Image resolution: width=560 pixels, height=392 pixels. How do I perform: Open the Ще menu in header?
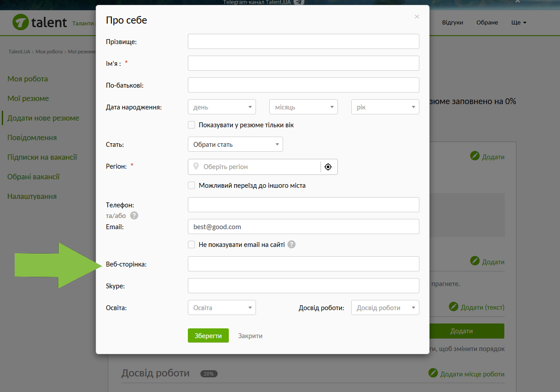(519, 22)
